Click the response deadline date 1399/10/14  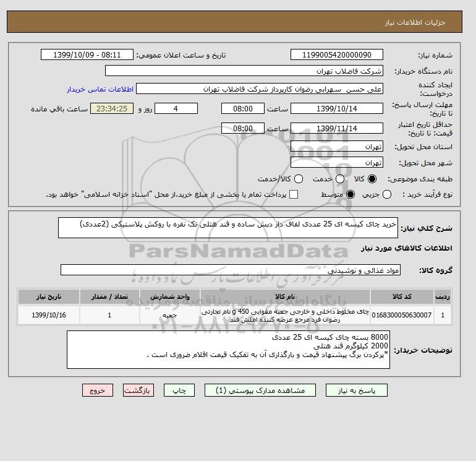pos(337,108)
